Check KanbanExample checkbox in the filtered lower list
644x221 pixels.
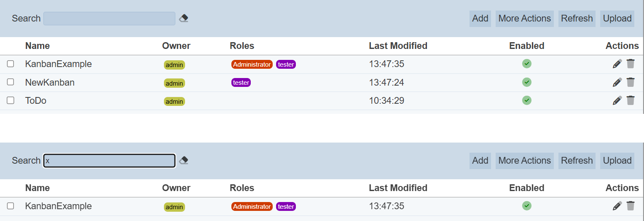point(11,206)
